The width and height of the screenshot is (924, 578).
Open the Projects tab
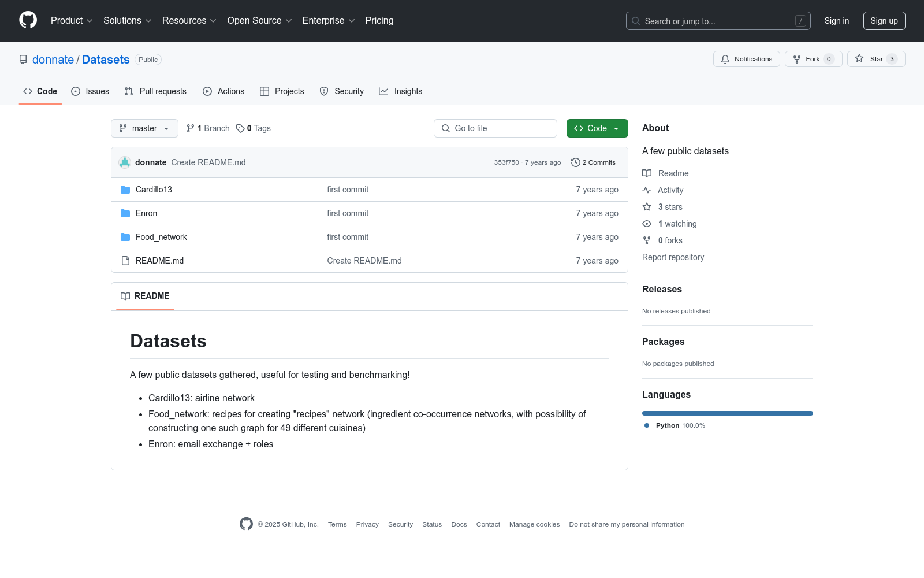tap(282, 91)
